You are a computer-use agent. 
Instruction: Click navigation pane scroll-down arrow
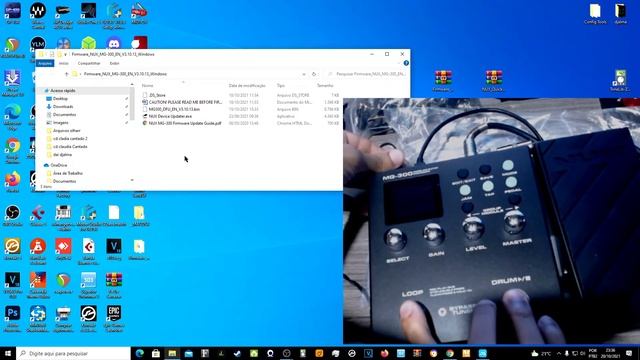click(x=132, y=180)
